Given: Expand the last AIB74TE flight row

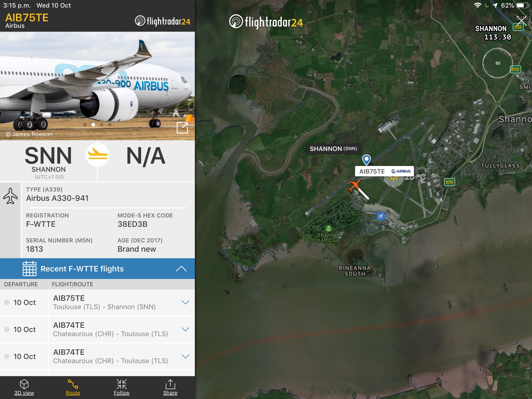Looking at the screenshot, I should (x=97, y=356).
